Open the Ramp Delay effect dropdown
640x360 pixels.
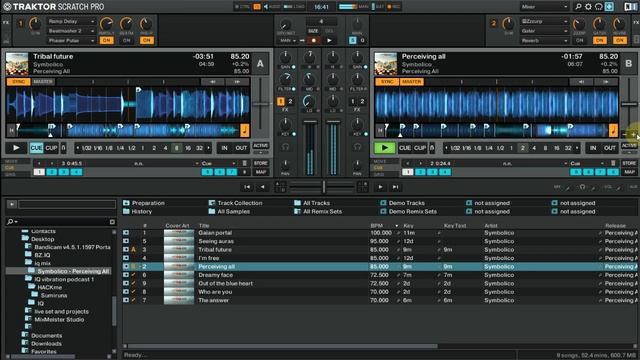pos(71,21)
